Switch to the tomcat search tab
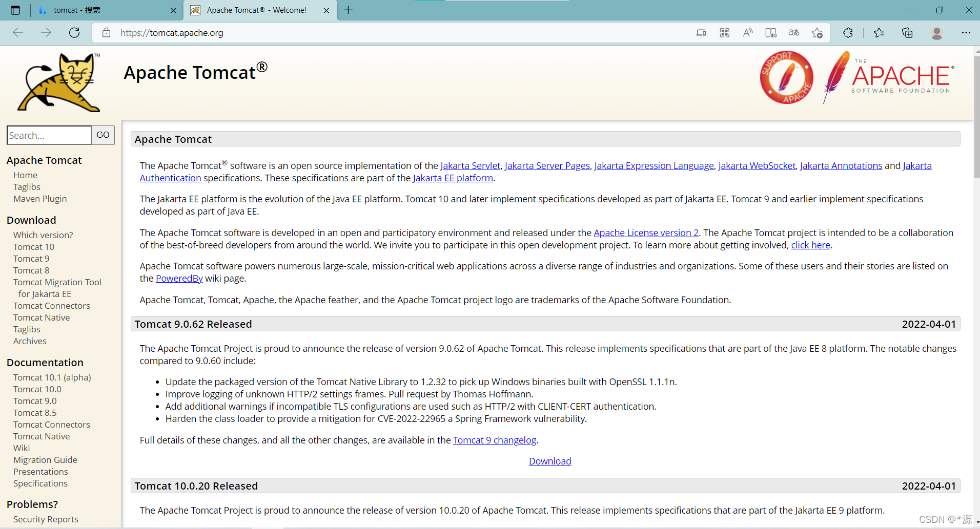This screenshot has height=529, width=980. (x=106, y=10)
